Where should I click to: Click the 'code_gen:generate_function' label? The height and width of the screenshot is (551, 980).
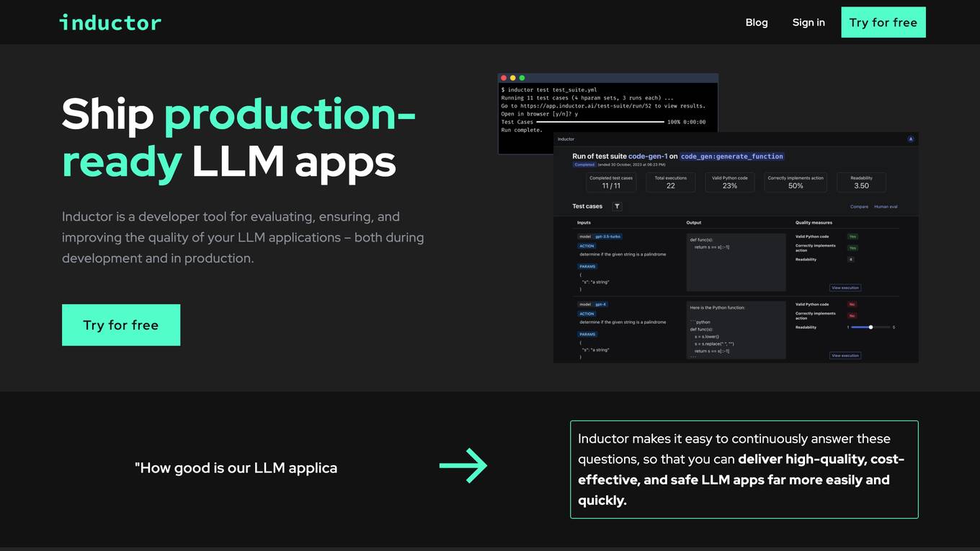[732, 156]
